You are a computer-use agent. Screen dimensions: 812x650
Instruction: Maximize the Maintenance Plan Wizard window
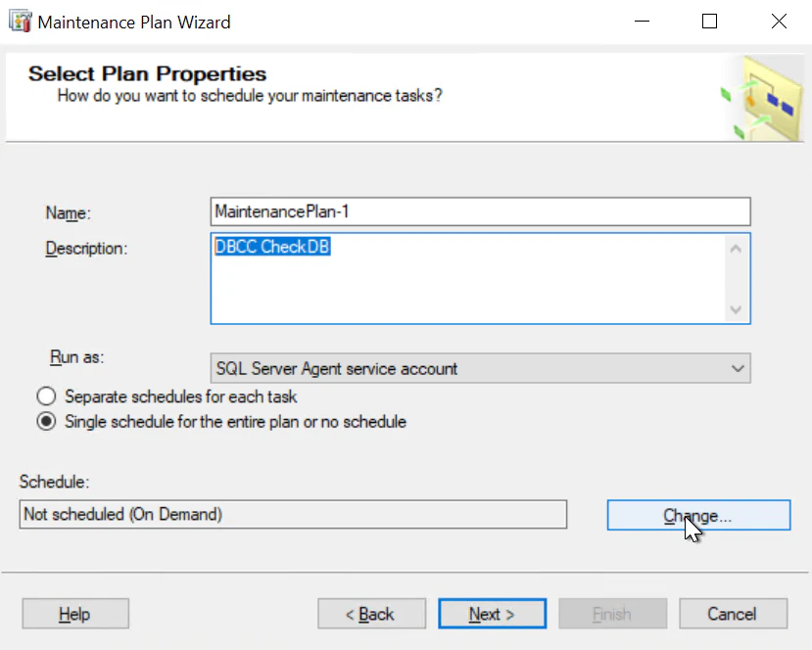(709, 21)
